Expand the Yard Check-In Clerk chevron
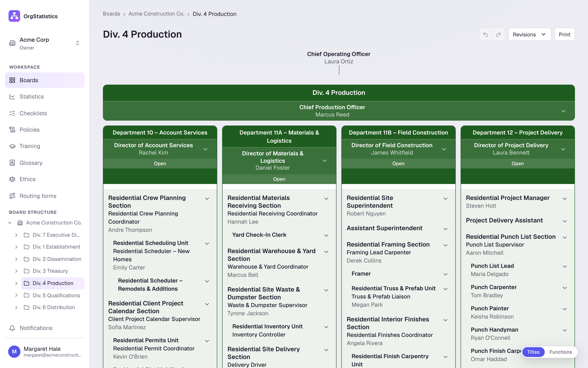Viewport: 588px width, 368px height. click(x=326, y=235)
